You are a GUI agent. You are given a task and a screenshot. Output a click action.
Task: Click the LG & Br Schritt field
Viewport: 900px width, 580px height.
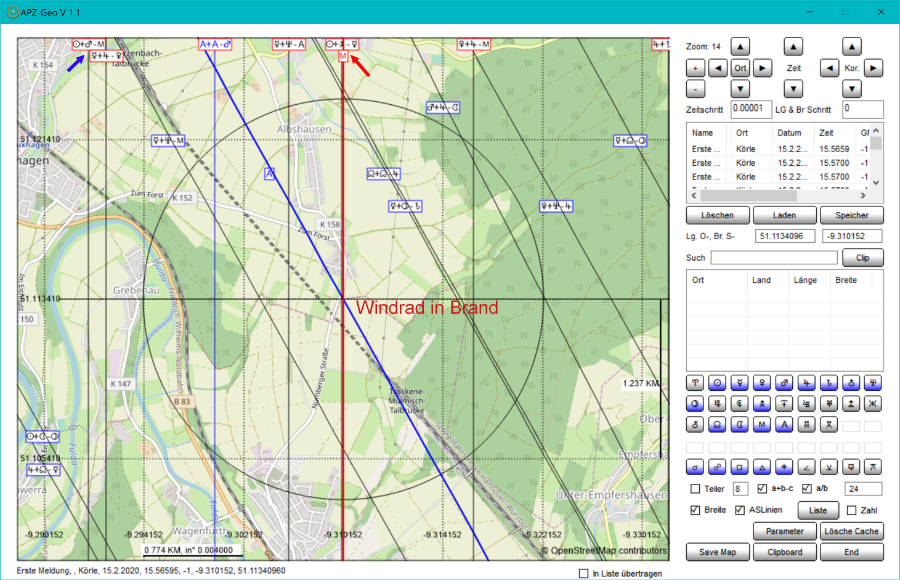coord(863,109)
